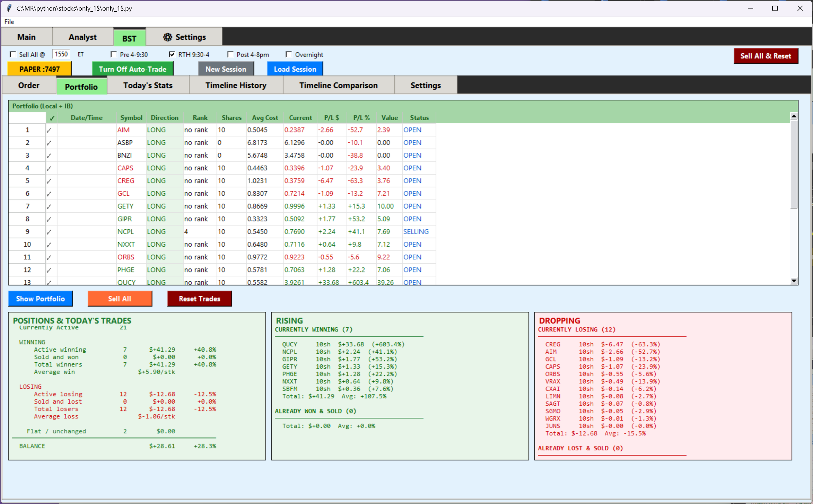Click the Symbol column header

[x=131, y=118]
